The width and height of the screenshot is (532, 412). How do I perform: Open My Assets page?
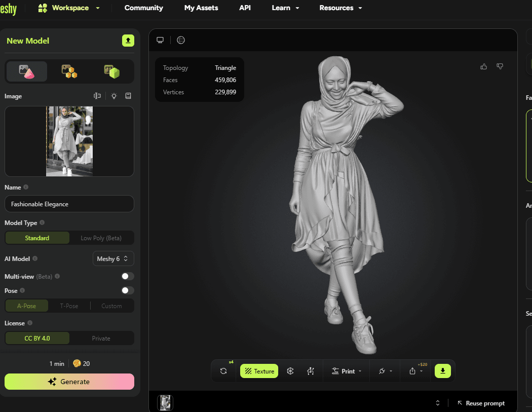point(201,8)
